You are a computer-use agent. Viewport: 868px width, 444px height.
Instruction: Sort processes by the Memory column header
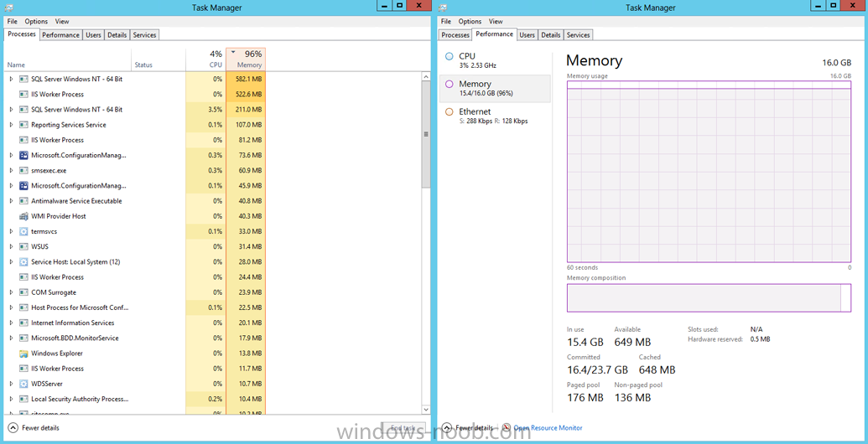pos(246,59)
